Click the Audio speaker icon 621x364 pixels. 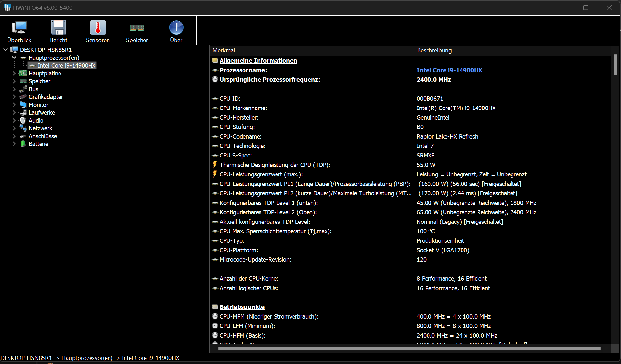point(23,120)
